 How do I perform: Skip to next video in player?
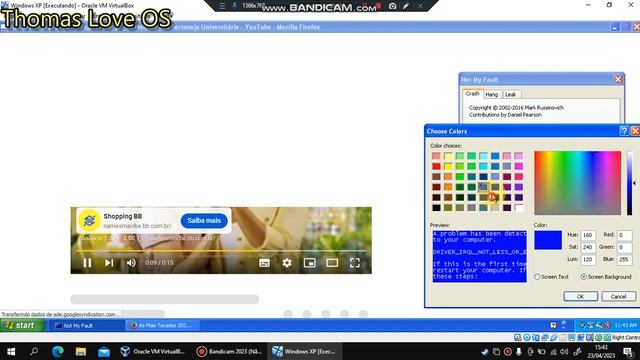tap(109, 263)
